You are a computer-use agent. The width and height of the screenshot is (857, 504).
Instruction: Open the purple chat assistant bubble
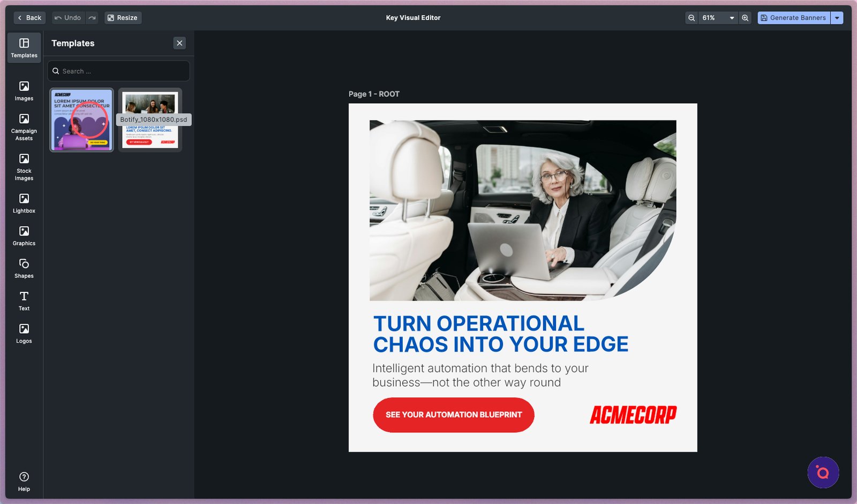coord(823,472)
